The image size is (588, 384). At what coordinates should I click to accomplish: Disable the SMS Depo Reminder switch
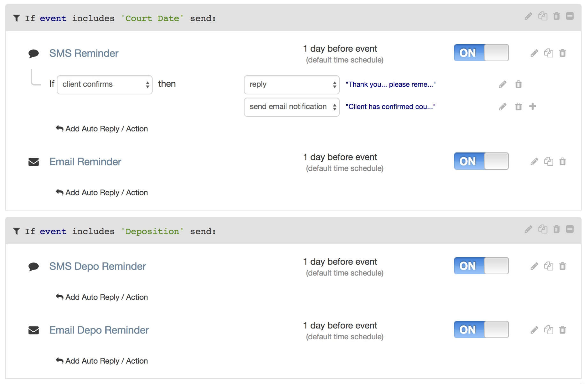point(481,266)
